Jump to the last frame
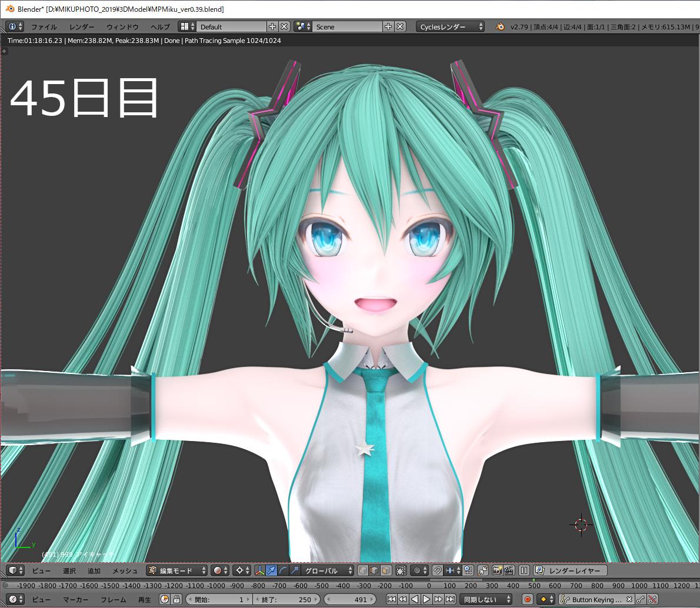The image size is (700, 608). (451, 599)
